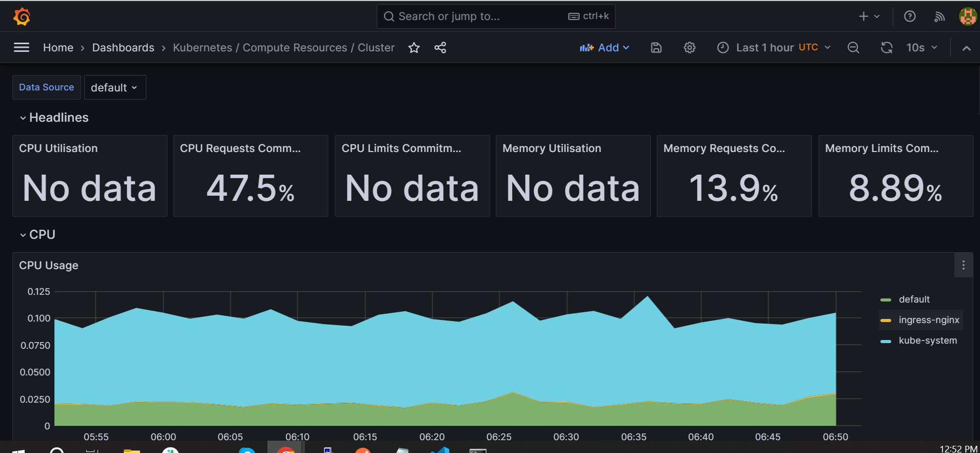980x453 pixels.
Task: Click the 0.100 y-axis label
Action: tap(39, 318)
